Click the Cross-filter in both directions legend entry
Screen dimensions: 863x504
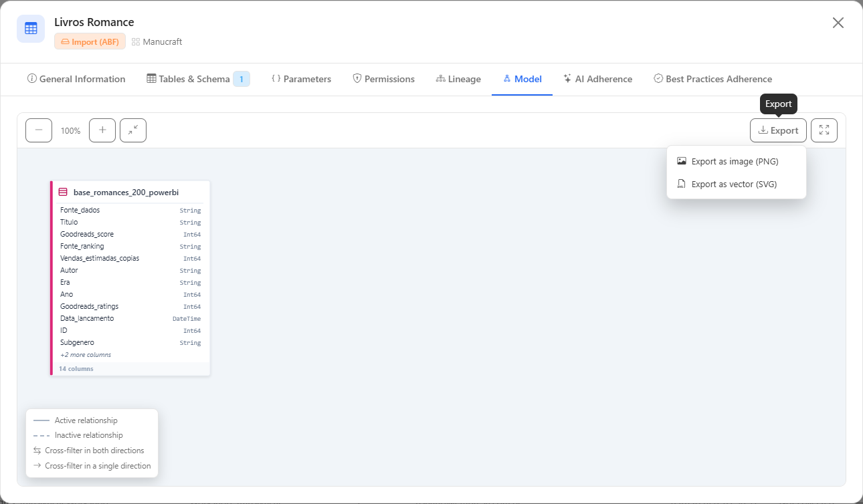coord(89,451)
